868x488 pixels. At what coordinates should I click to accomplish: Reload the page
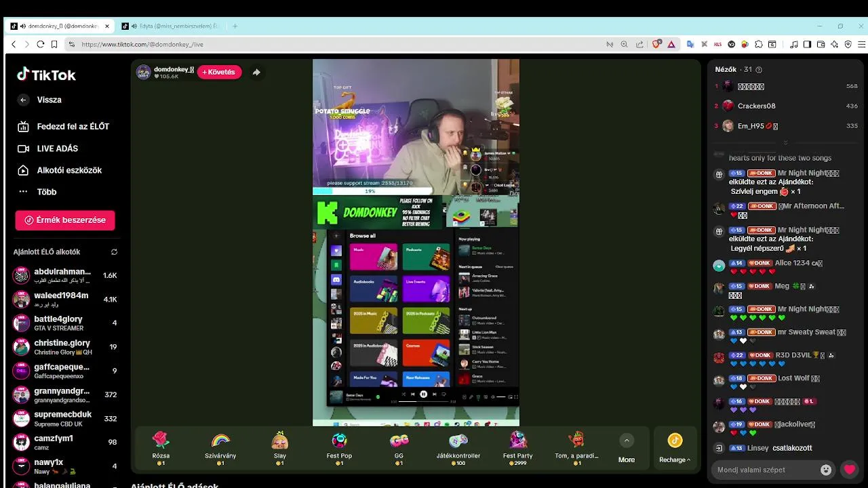point(41,44)
